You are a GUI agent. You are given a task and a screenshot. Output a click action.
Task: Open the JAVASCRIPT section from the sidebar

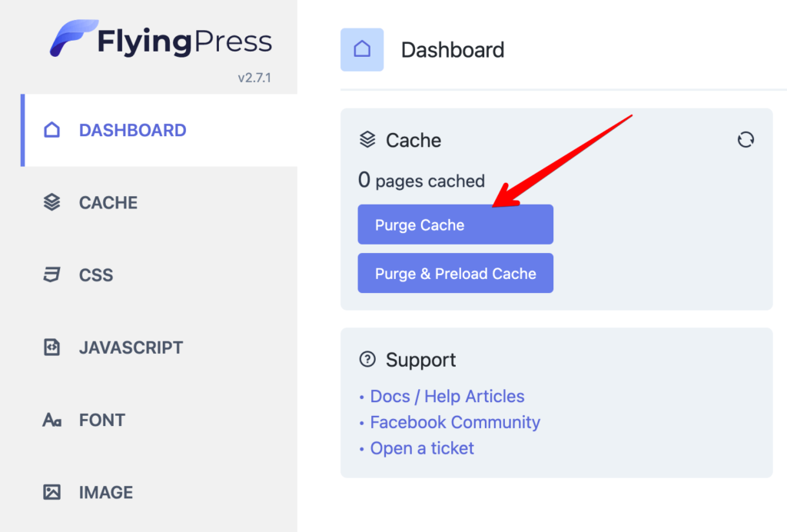(x=129, y=347)
